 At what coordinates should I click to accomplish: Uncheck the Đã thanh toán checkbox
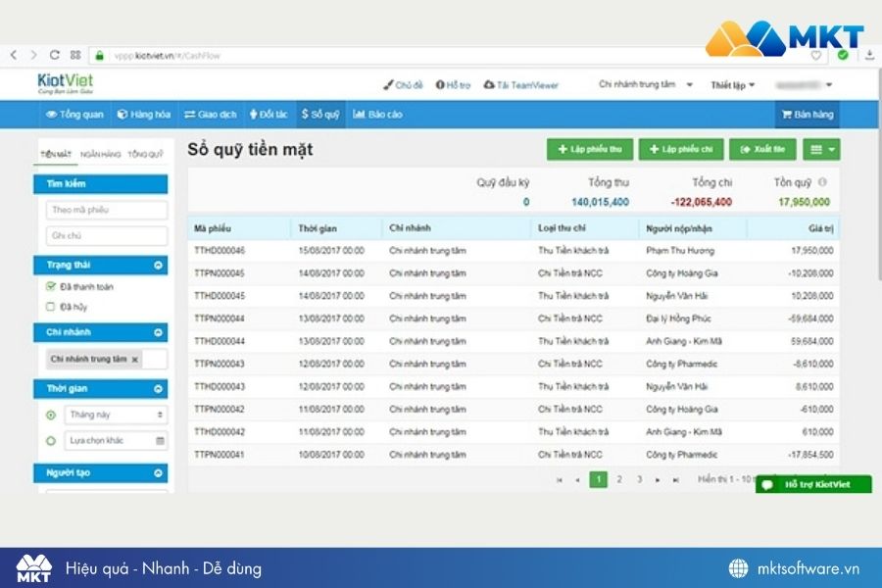click(x=51, y=287)
